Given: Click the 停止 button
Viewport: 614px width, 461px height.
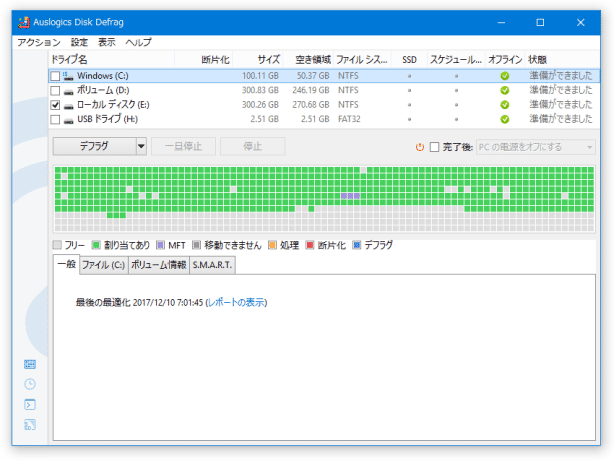Looking at the screenshot, I should [253, 146].
